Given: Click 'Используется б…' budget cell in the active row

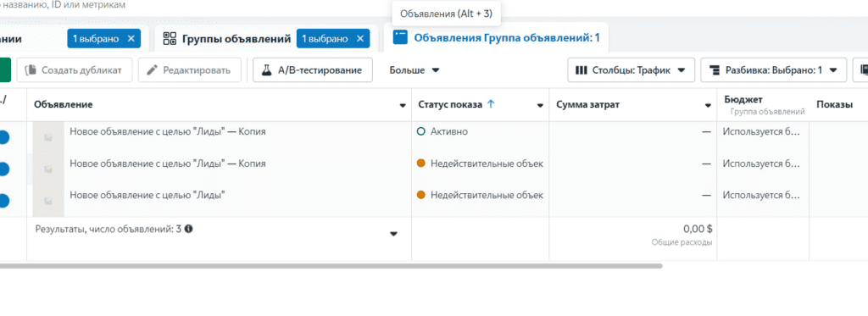Looking at the screenshot, I should coord(762,131).
